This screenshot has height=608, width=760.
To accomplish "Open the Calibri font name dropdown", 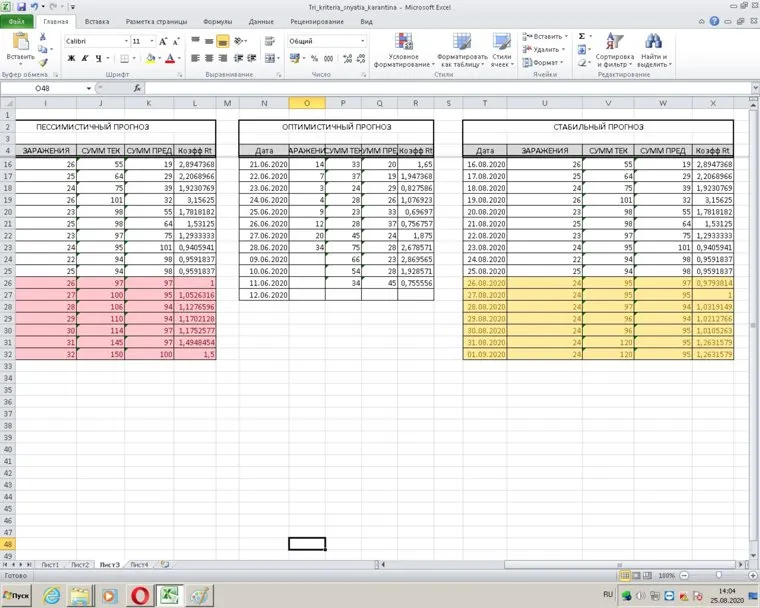I will pyautogui.click(x=124, y=41).
